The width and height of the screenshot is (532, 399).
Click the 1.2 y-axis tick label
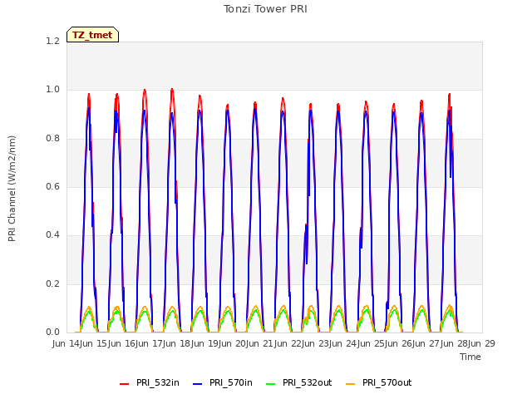pos(52,41)
